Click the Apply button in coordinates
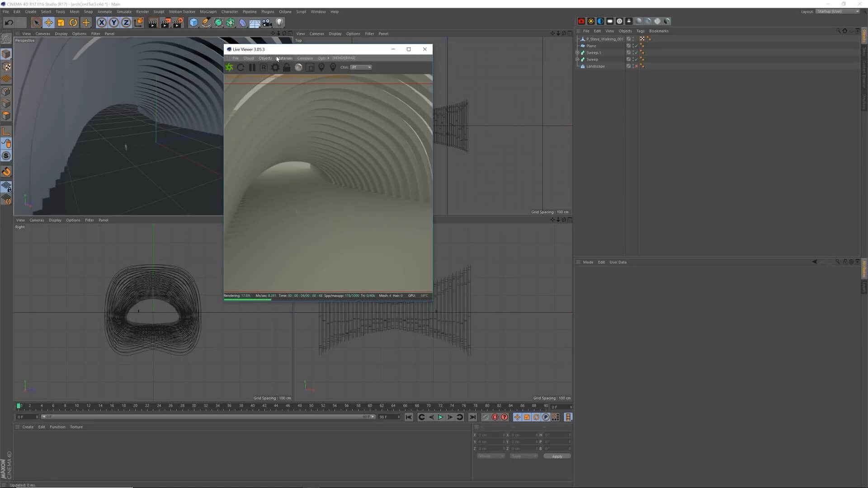Image resolution: width=868 pixels, height=488 pixels. coord(557,456)
